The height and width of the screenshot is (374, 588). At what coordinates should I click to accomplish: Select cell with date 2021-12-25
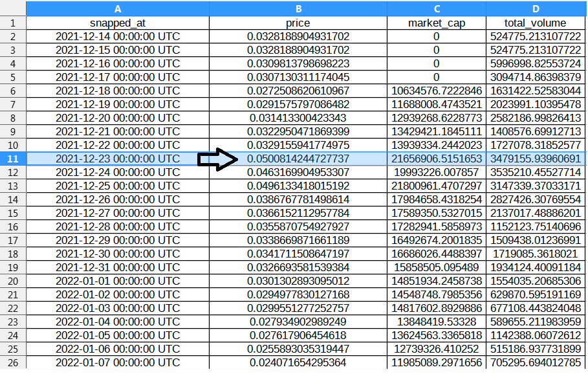coord(118,186)
